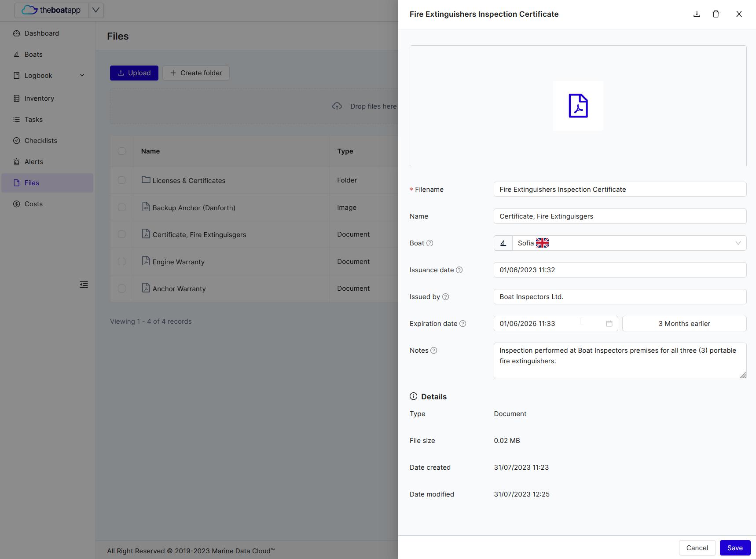Click the sailboat icon in Boat selector

tap(503, 243)
